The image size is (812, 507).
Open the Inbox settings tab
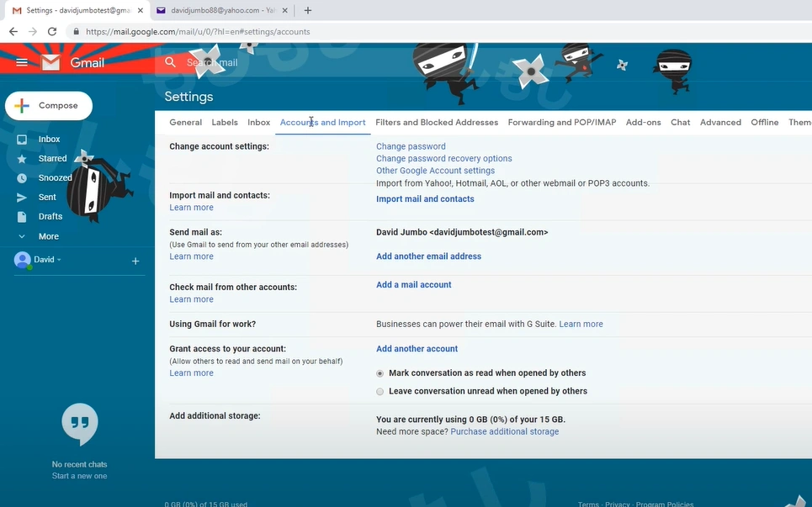[259, 123]
